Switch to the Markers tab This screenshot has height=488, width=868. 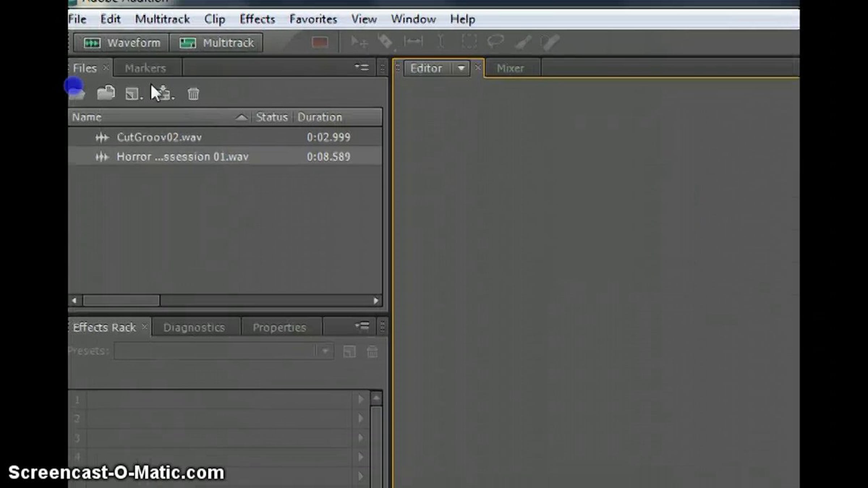click(x=145, y=68)
